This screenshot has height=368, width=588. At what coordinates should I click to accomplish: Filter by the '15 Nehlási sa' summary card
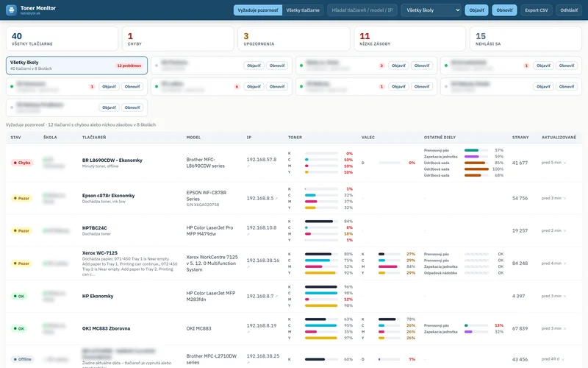point(526,39)
